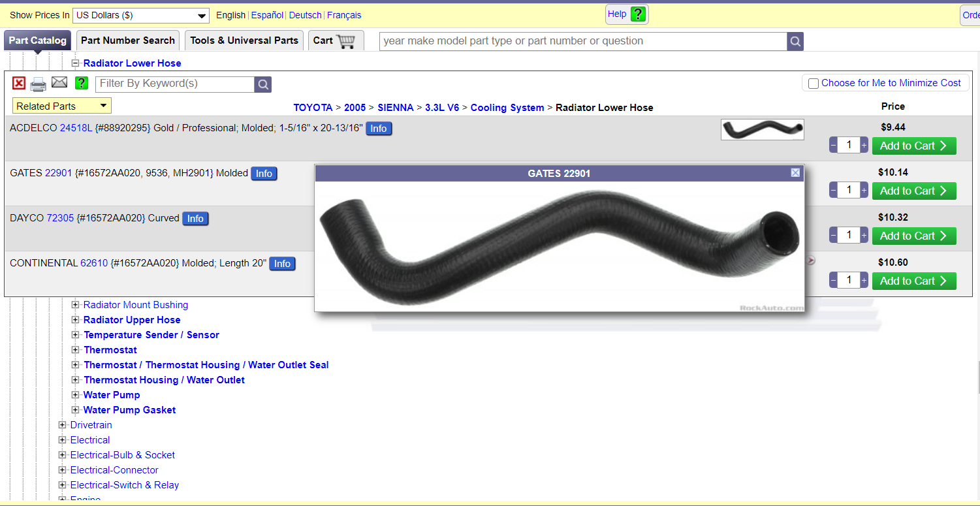This screenshot has height=506, width=980.
Task: Increase quantity for GATES 22901
Action: click(864, 191)
